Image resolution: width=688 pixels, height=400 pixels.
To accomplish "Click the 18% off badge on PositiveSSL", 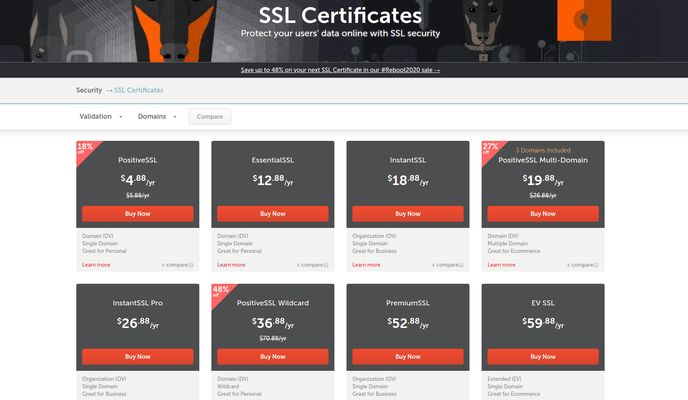I will [x=85, y=148].
